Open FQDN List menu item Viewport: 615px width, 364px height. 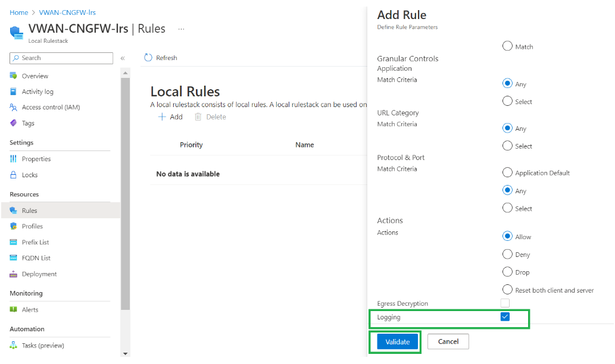[36, 258]
